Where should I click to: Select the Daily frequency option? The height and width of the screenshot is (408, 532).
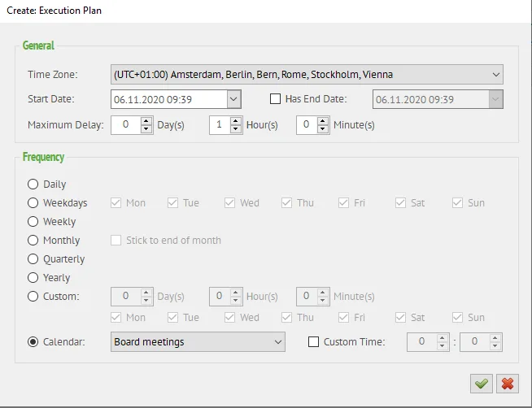point(33,184)
